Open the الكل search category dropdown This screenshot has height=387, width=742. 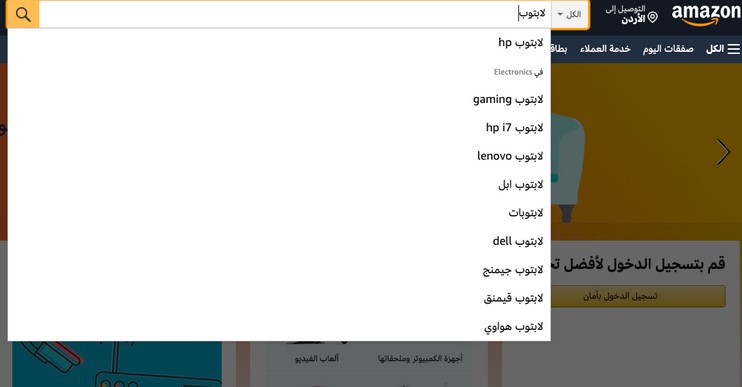tap(570, 15)
